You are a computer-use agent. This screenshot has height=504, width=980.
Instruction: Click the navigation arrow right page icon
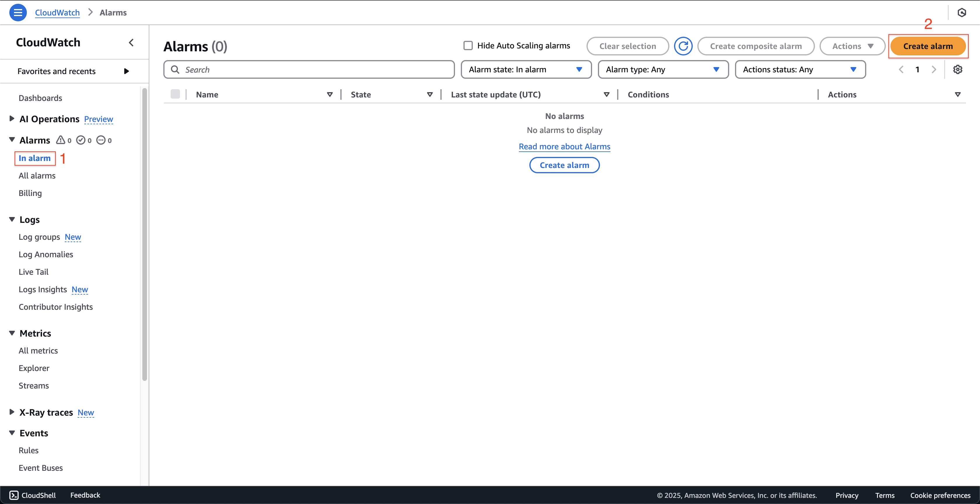click(934, 69)
